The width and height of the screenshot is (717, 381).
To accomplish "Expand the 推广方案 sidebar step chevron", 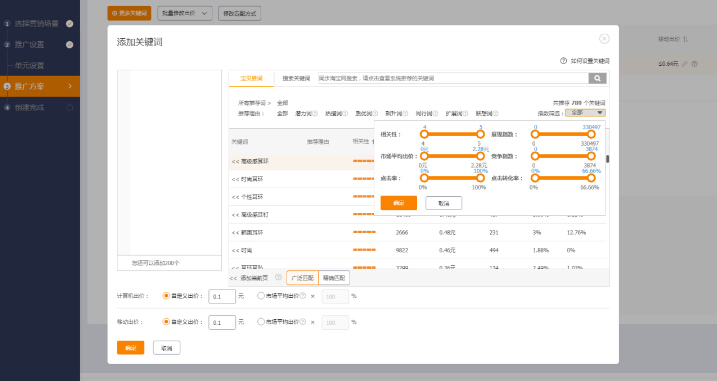I will (70, 86).
